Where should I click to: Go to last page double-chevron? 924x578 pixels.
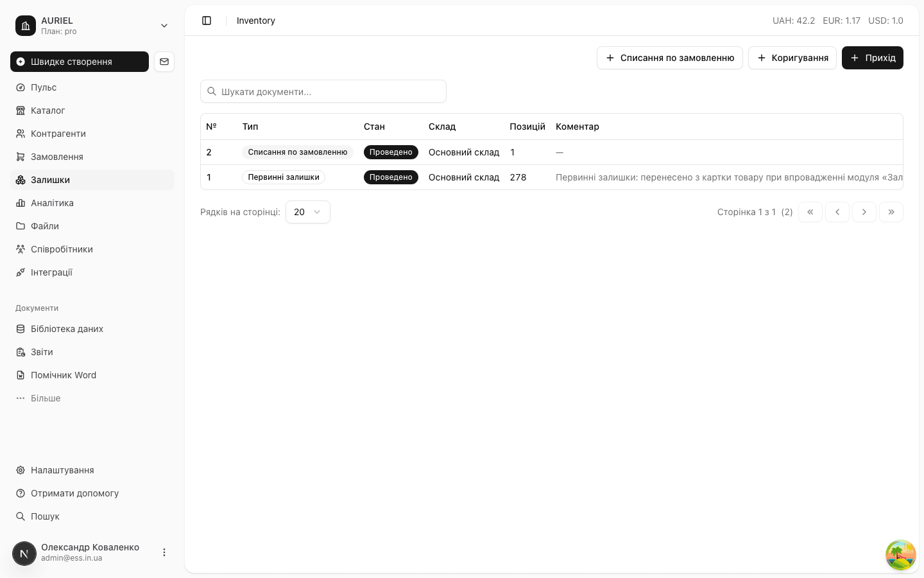[891, 212]
